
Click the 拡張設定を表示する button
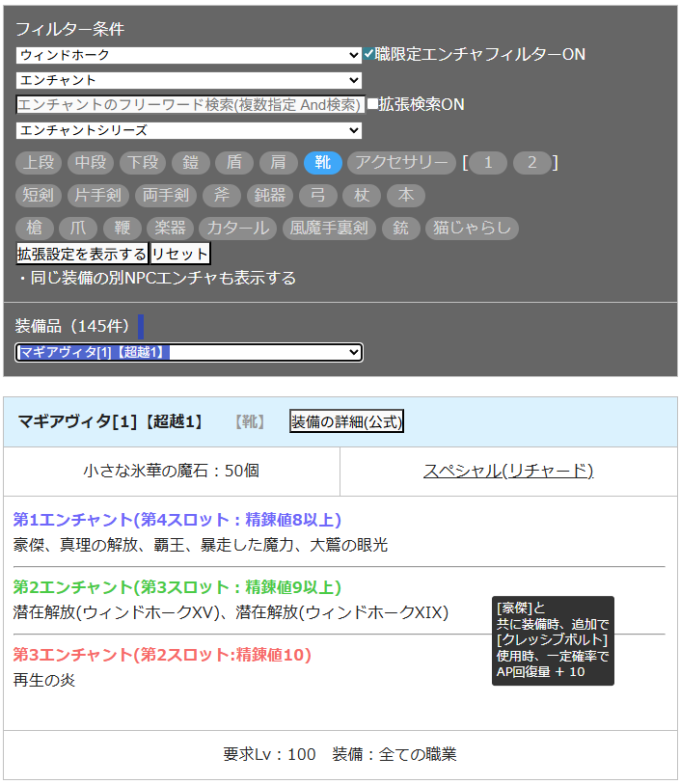(x=82, y=255)
